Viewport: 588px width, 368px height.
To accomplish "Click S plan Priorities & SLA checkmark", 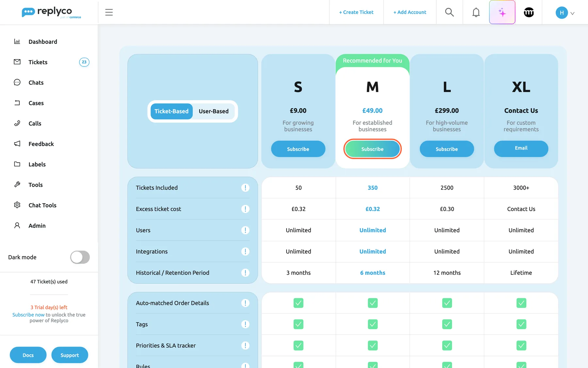I will click(x=298, y=345).
